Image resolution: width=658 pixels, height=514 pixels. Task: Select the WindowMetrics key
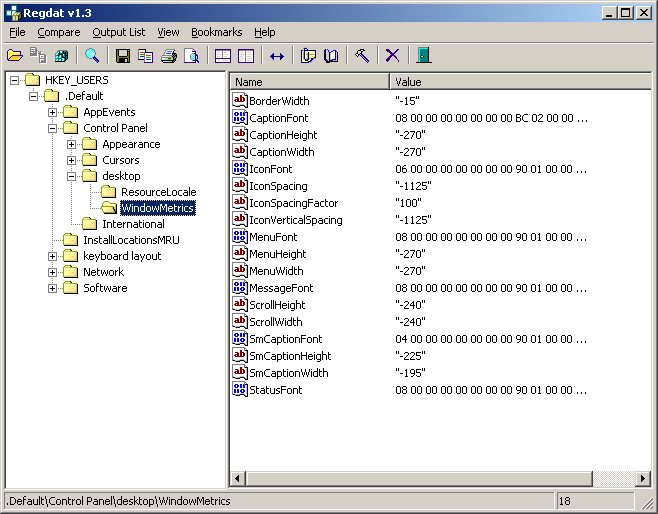coord(158,208)
